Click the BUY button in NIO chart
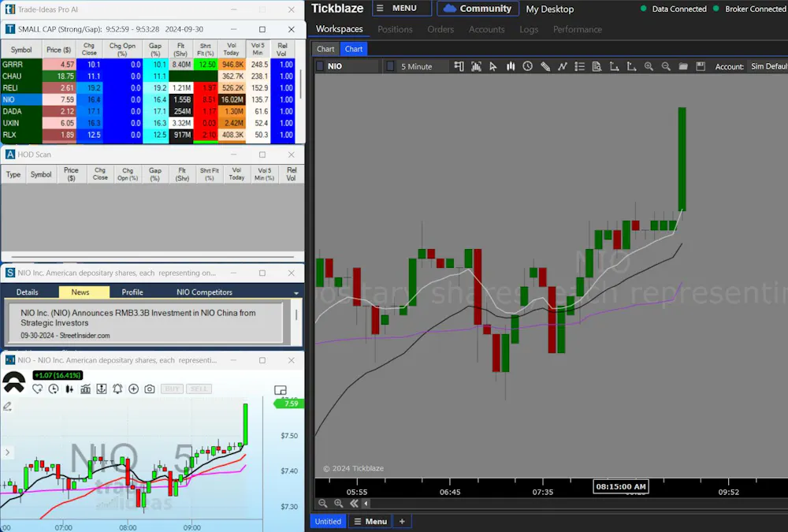 coord(172,389)
